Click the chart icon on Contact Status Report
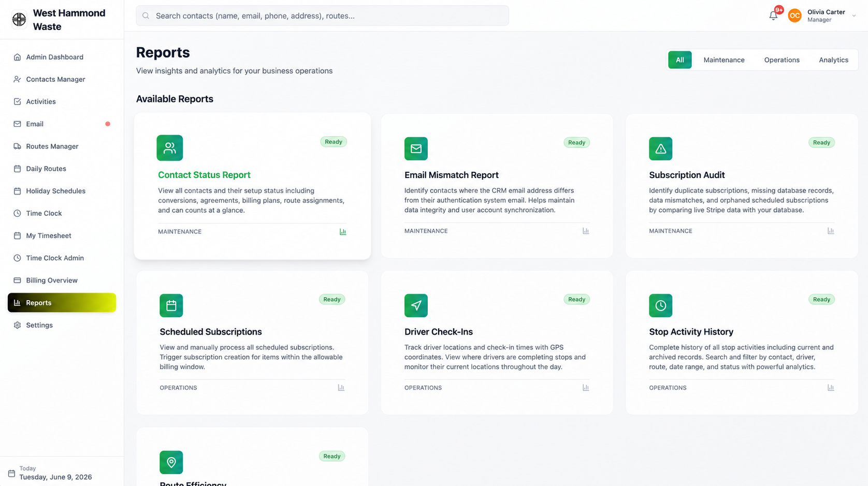The height and width of the screenshot is (486, 868). [x=343, y=232]
